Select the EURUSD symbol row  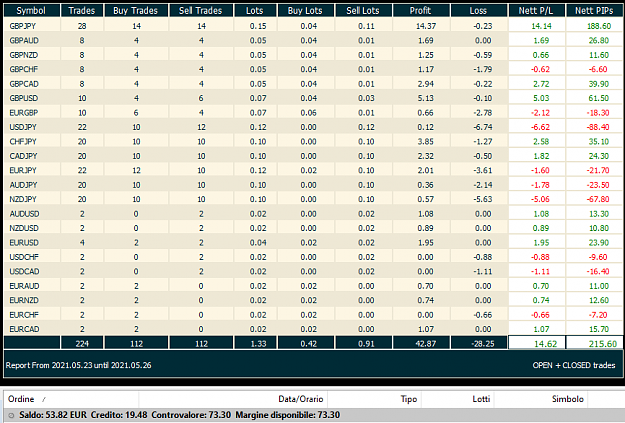(x=313, y=242)
